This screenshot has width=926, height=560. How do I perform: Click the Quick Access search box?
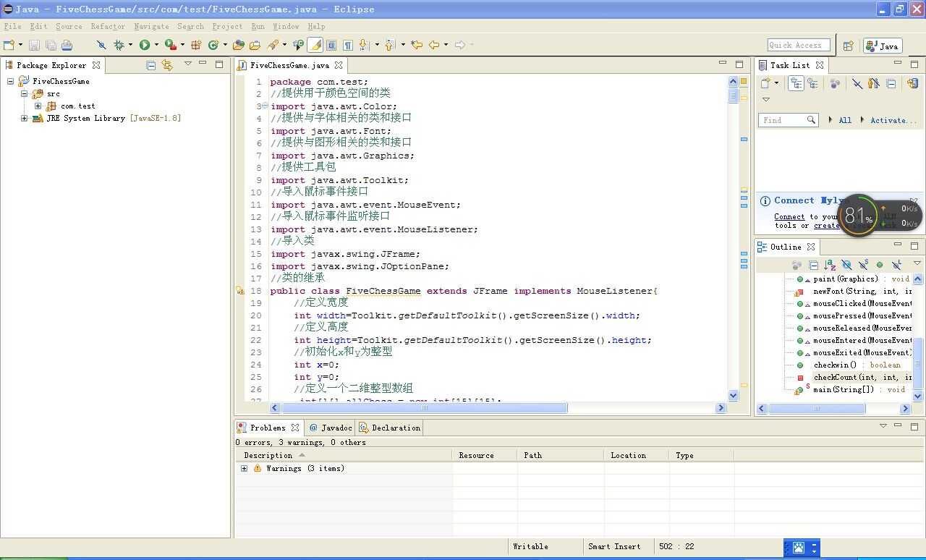tap(798, 45)
